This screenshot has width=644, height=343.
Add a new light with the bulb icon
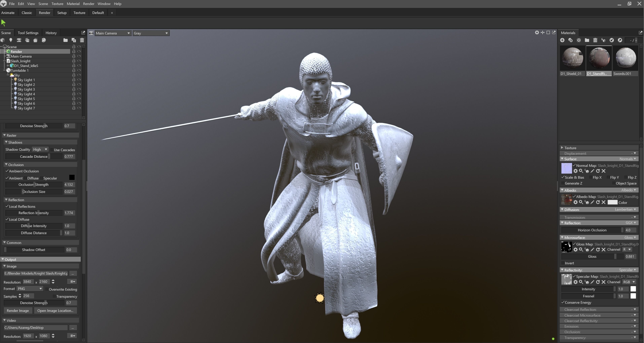tap(11, 40)
